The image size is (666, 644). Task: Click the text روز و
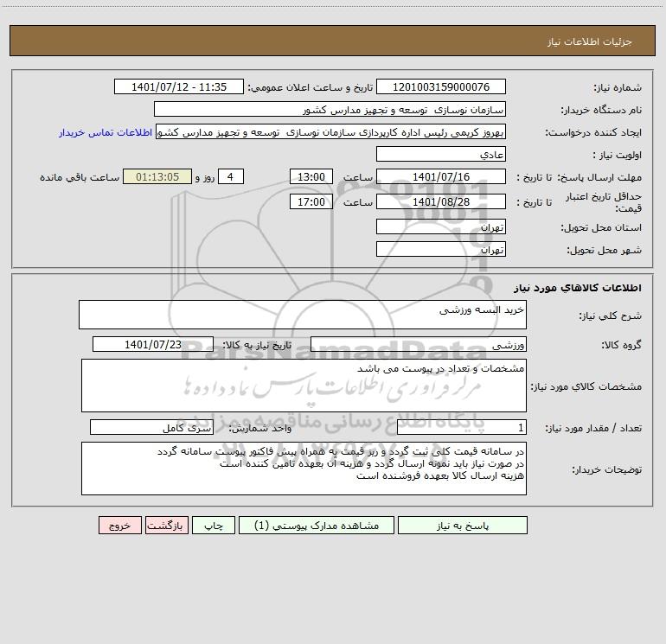click(x=205, y=177)
